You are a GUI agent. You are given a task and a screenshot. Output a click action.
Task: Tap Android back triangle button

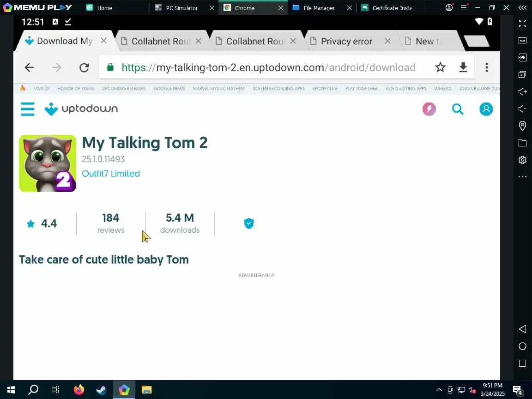point(522,329)
